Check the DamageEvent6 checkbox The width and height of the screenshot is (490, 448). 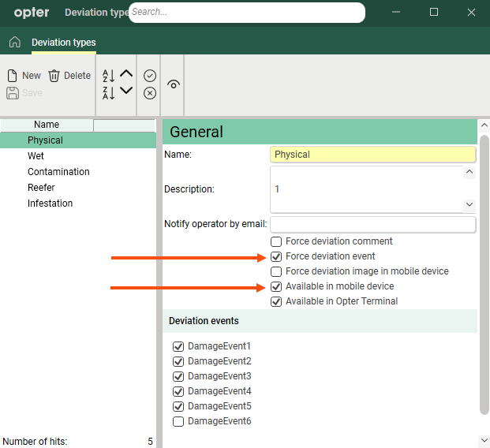(178, 421)
